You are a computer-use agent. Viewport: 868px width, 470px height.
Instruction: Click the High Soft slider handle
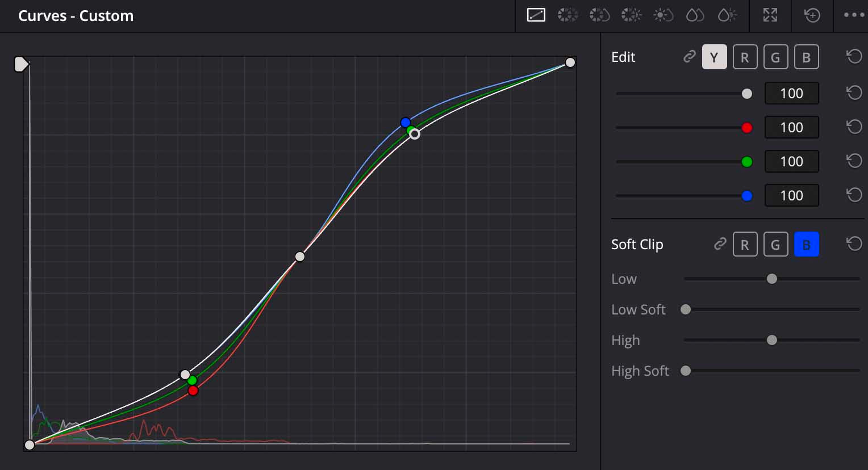(686, 371)
